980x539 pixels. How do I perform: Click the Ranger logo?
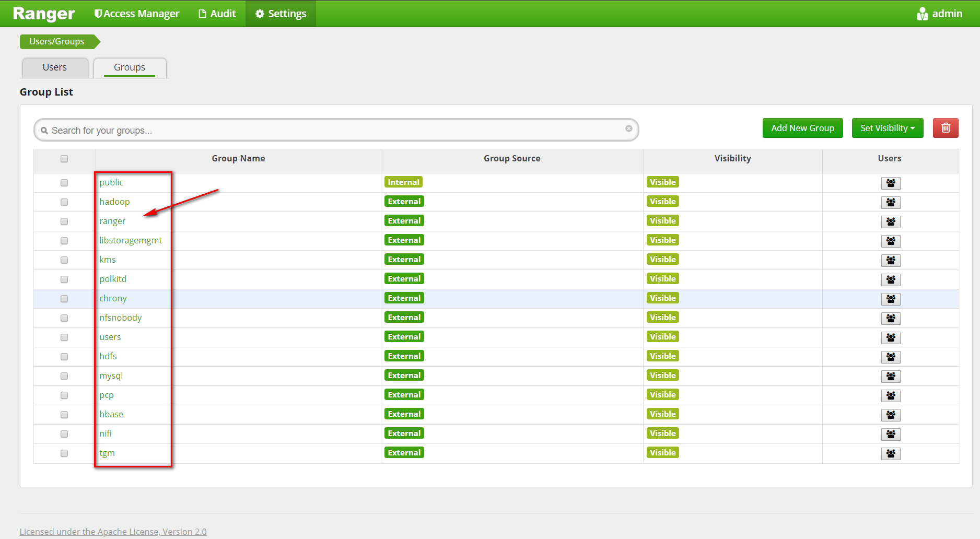43,14
